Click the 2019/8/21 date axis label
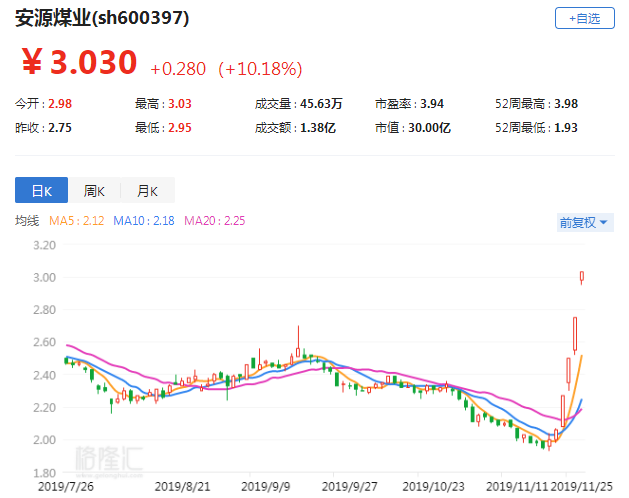Viewport: 629px width, 498px height. click(x=183, y=487)
